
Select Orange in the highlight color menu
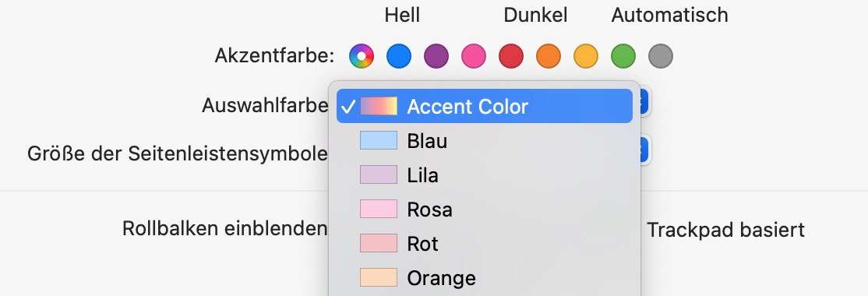[x=485, y=278]
